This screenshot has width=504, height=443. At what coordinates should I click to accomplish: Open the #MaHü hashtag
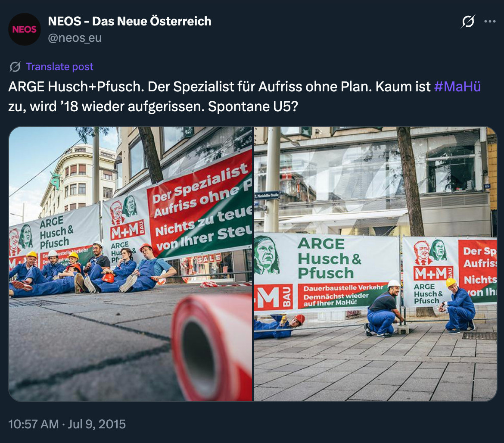click(x=457, y=87)
